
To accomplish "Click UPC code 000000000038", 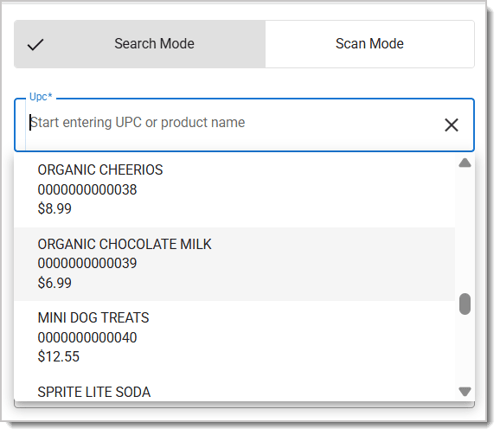I will point(87,190).
